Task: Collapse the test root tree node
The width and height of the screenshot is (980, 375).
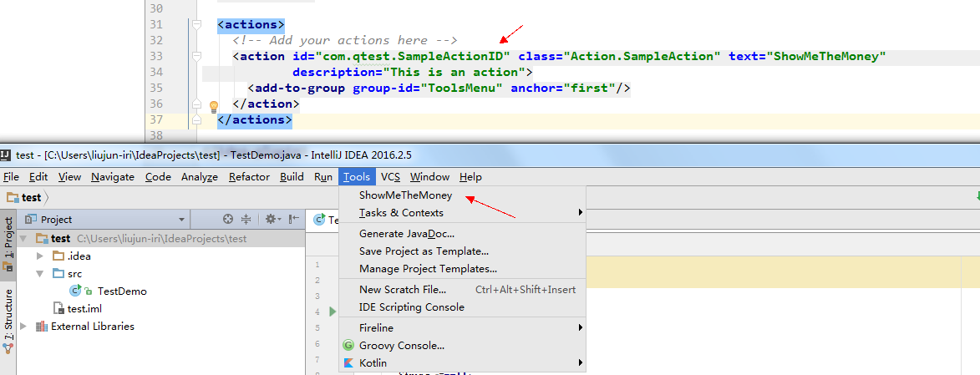Action: 23,239
